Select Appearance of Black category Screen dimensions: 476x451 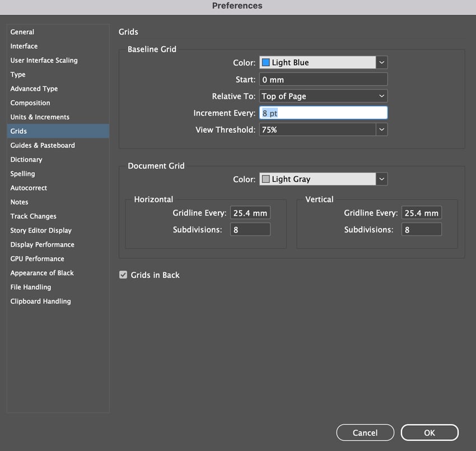click(42, 273)
